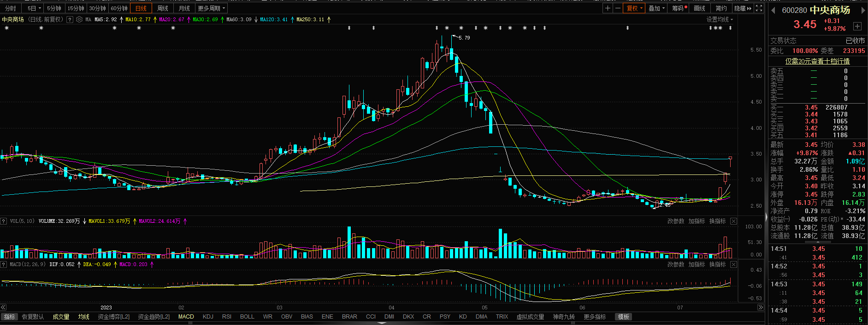Image resolution: width=868 pixels, height=325 pixels.
Task: Click the help question mark beside 中央商场
Action: coord(70,19)
